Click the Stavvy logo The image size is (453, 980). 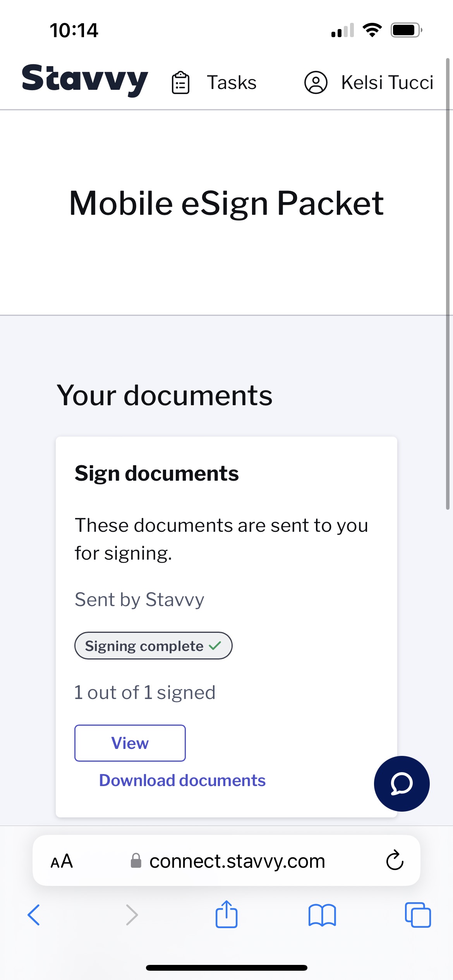click(x=85, y=80)
